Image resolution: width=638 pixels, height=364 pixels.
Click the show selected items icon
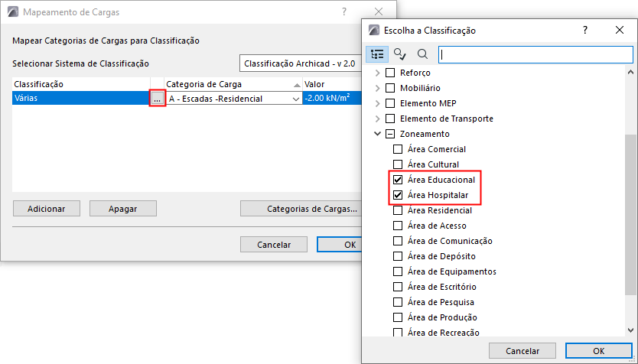(400, 54)
